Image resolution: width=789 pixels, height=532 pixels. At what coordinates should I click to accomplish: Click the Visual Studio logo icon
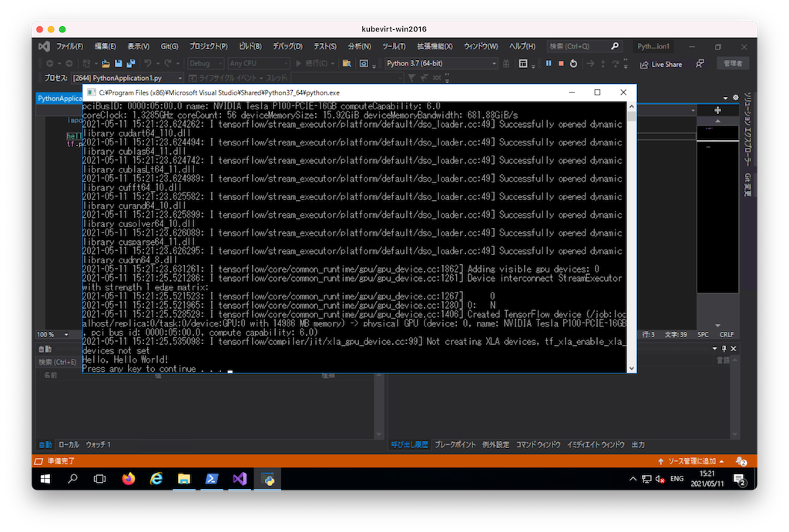click(44, 46)
